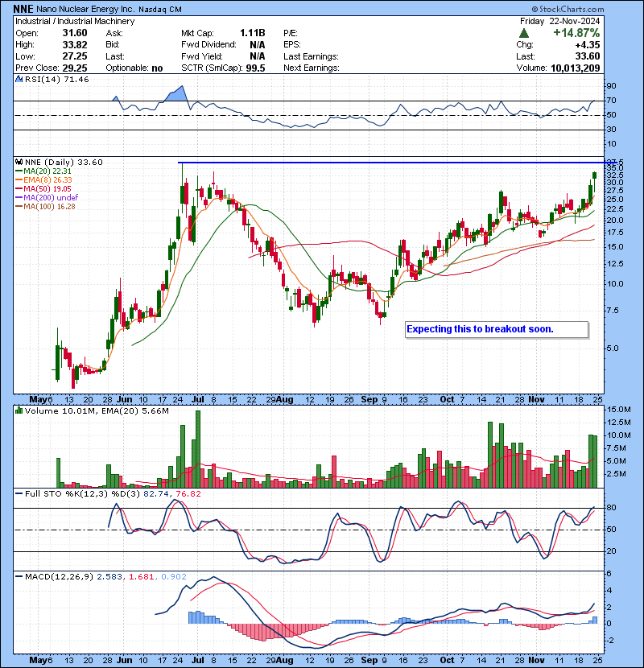The width and height of the screenshot is (644, 668).
Task: Click the Friday 22-Nov-2024 date
Action: pos(559,21)
